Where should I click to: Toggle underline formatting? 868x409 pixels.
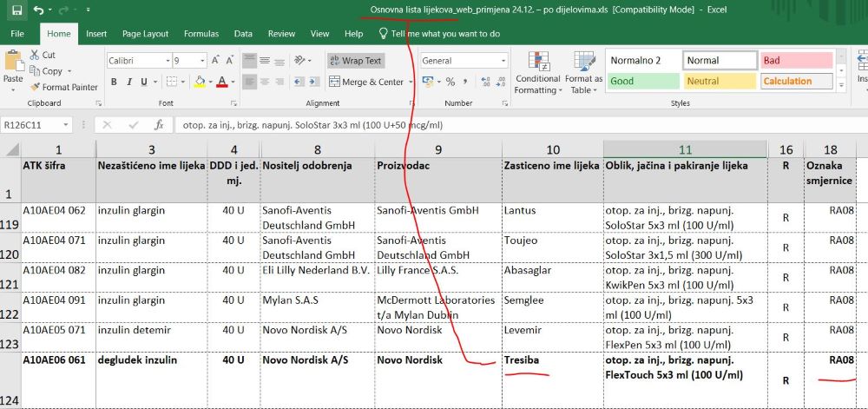(144, 82)
